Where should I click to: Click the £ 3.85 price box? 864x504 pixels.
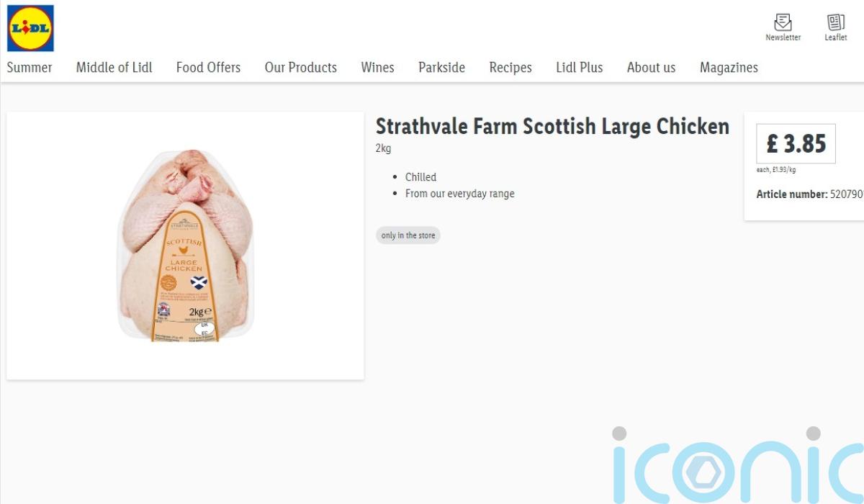click(x=796, y=144)
